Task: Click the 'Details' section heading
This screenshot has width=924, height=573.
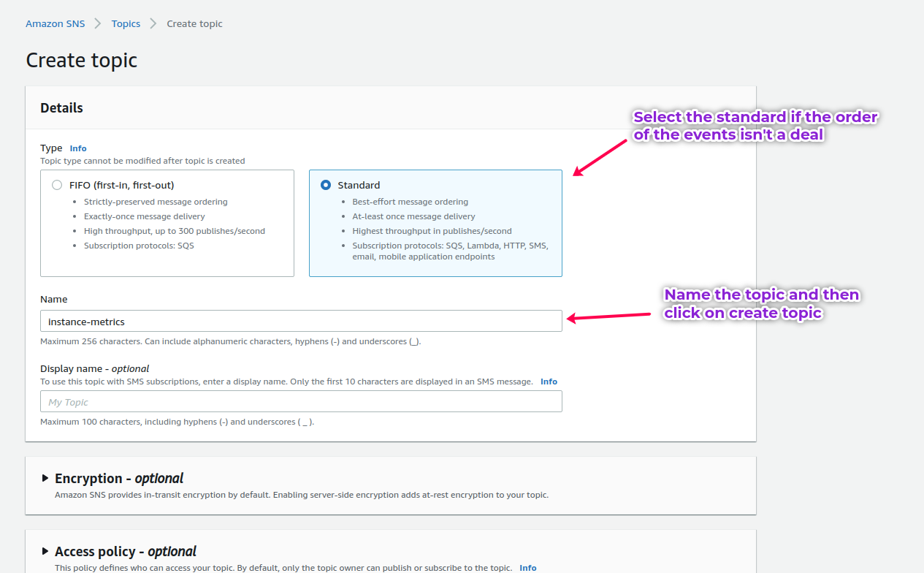Action: point(61,107)
